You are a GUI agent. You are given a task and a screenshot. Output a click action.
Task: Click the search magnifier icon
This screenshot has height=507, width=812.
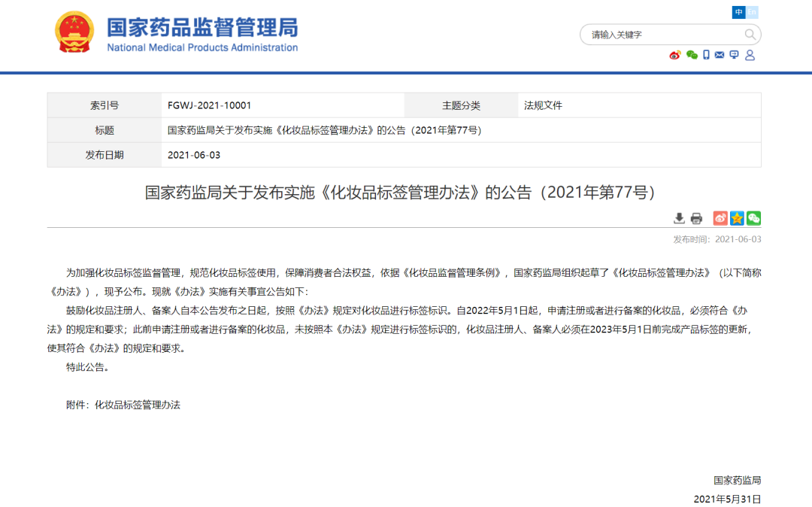tap(750, 35)
